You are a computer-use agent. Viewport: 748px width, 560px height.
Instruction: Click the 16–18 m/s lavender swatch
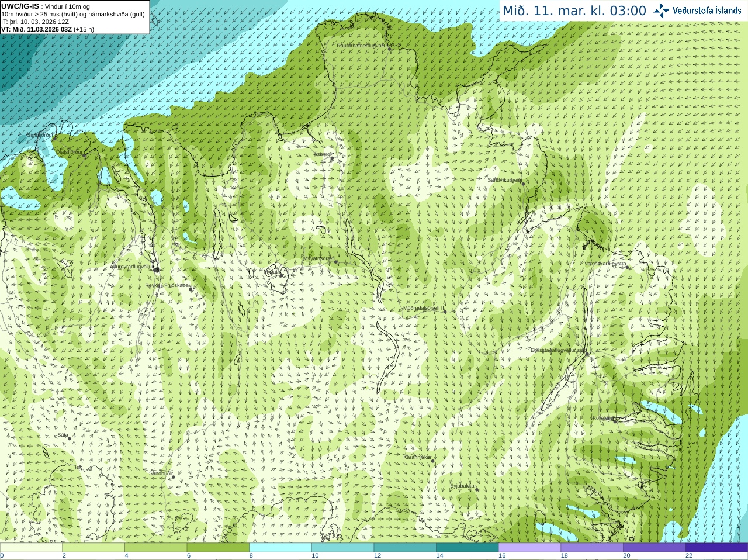click(x=529, y=548)
